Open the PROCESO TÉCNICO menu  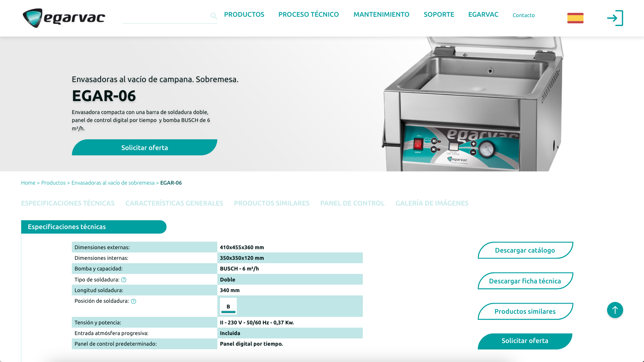309,14
